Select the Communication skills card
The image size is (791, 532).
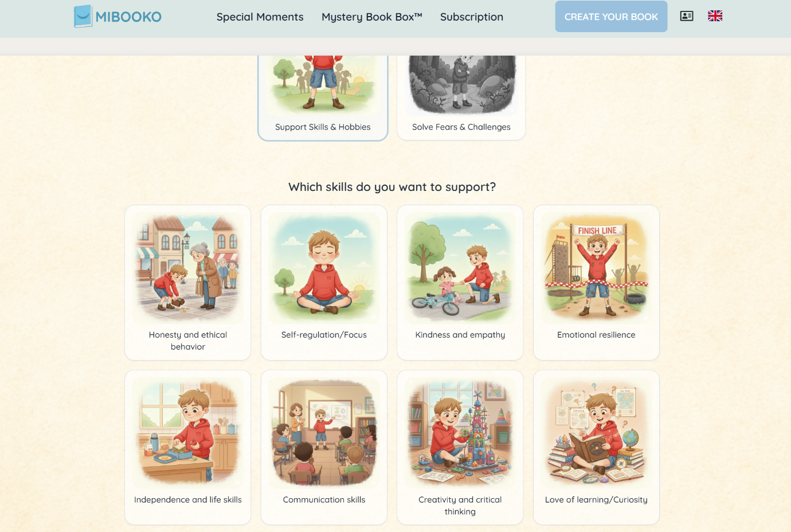click(324, 448)
